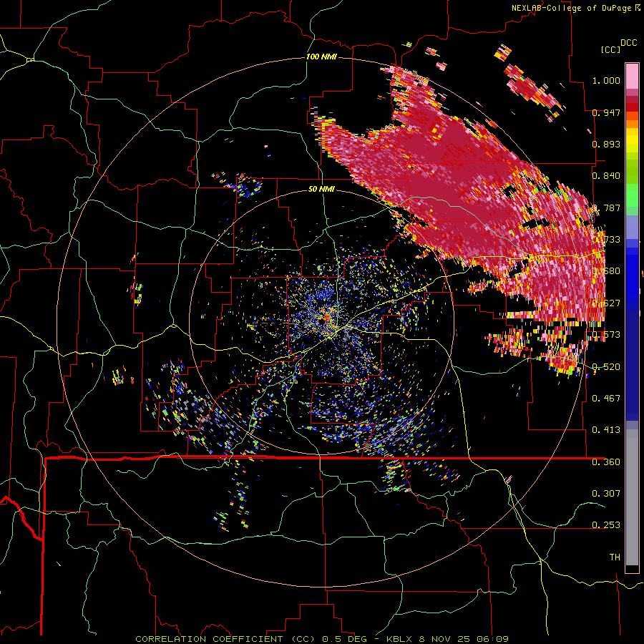Click the KBLX station identifier
The image size is (644, 644).
point(400,639)
